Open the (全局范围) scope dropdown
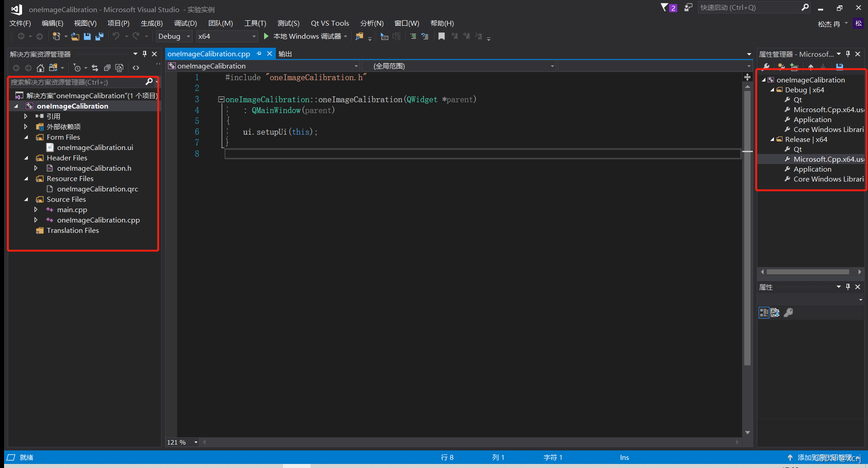 pos(459,66)
